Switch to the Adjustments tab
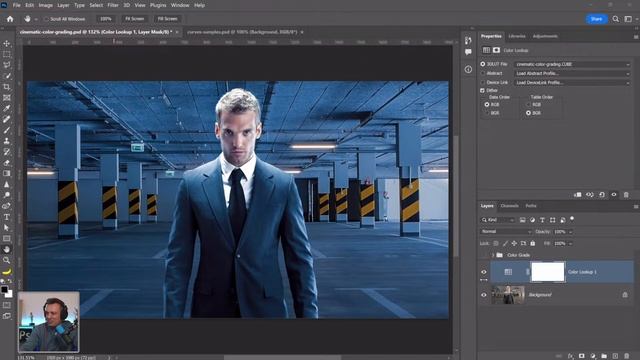640x360 pixels. point(545,36)
